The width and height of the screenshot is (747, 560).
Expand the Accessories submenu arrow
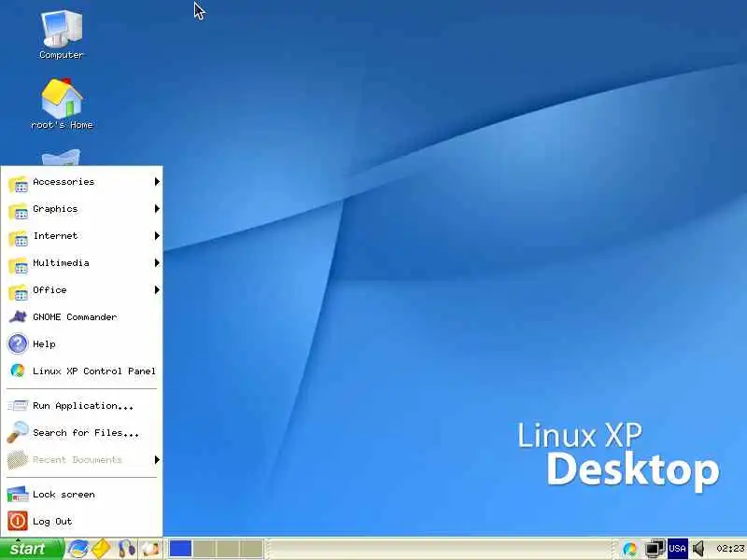(x=157, y=181)
